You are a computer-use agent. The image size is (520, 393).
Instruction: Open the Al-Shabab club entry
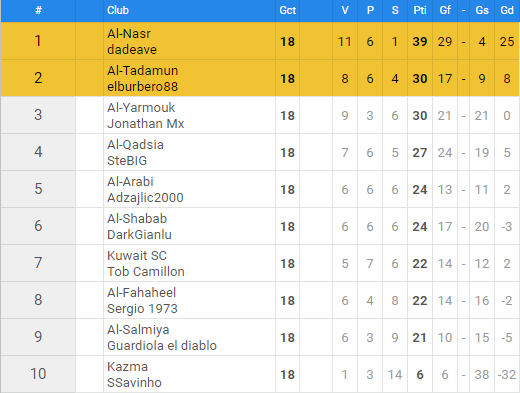137,218
